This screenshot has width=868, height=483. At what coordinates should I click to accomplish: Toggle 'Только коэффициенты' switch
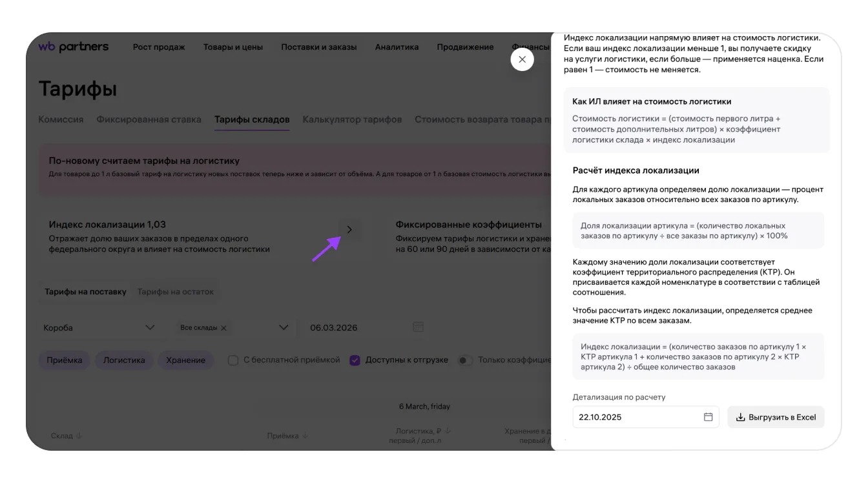click(x=464, y=360)
